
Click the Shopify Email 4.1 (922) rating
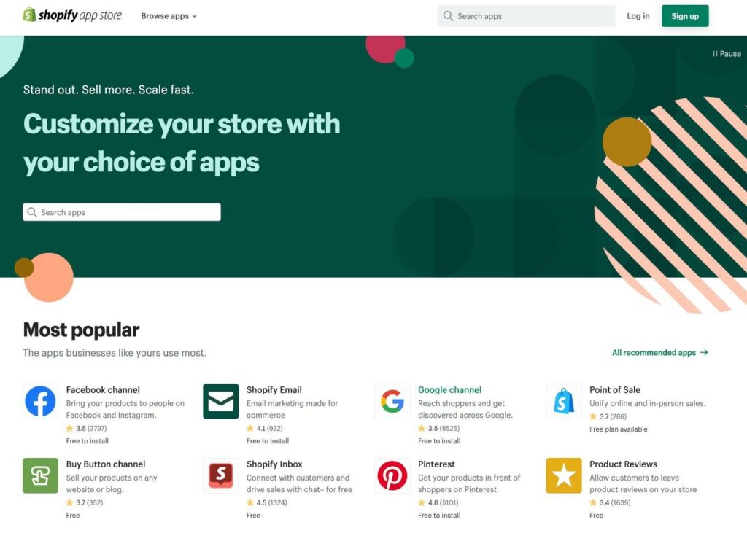pos(264,428)
